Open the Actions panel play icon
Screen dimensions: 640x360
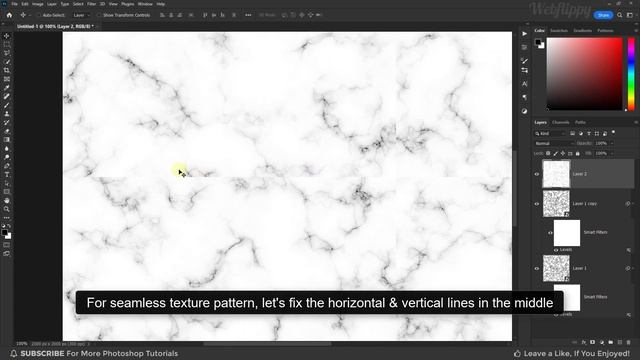[x=524, y=34]
